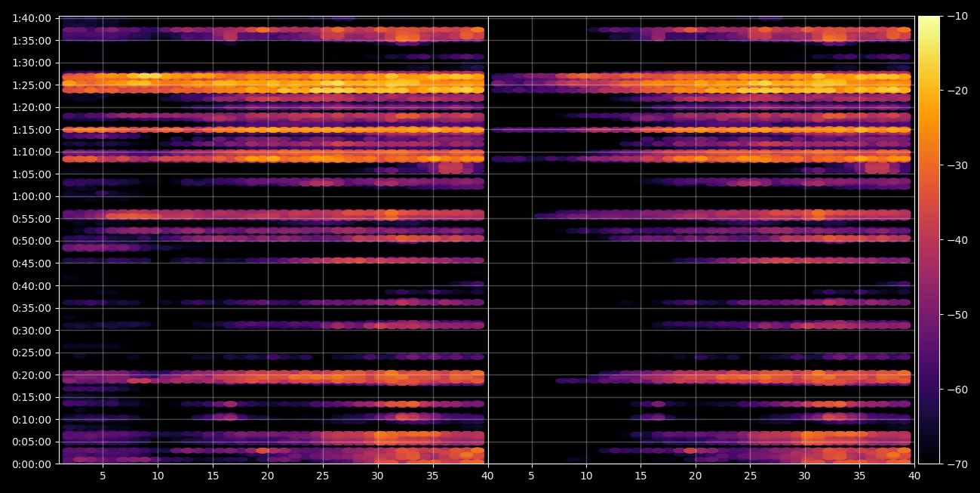Select the 1:25:00 time label
This screenshot has width=980, height=493.
pyautogui.click(x=32, y=85)
